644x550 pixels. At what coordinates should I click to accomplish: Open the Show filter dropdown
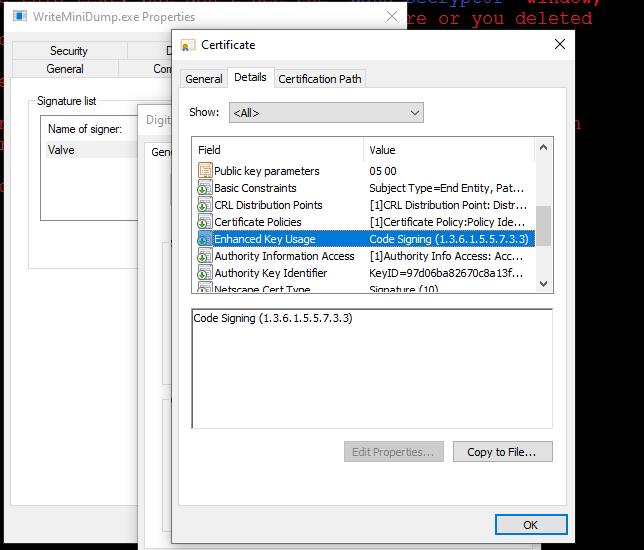pyautogui.click(x=326, y=113)
